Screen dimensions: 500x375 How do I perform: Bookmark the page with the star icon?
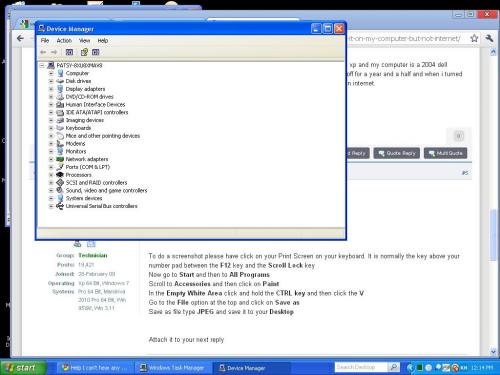point(474,38)
